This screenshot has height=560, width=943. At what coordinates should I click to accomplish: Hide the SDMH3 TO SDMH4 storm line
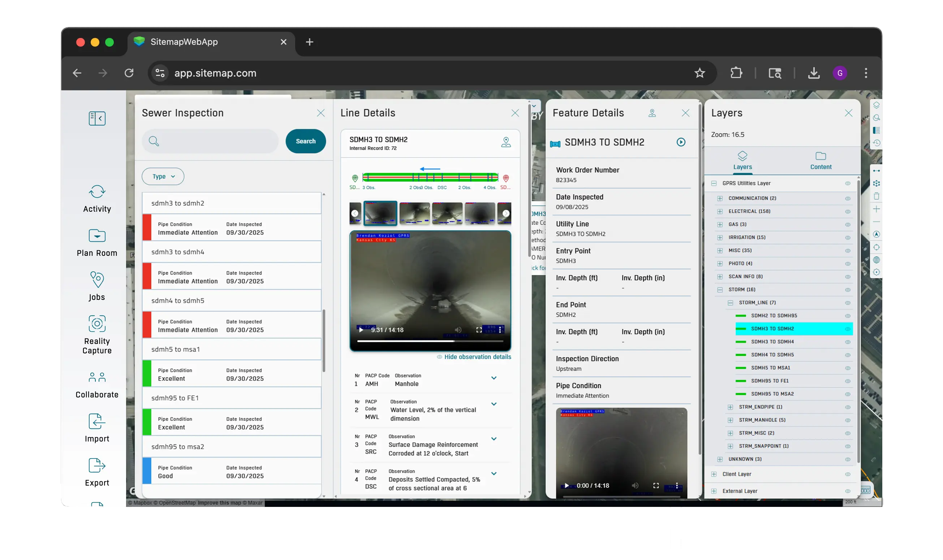pyautogui.click(x=848, y=342)
